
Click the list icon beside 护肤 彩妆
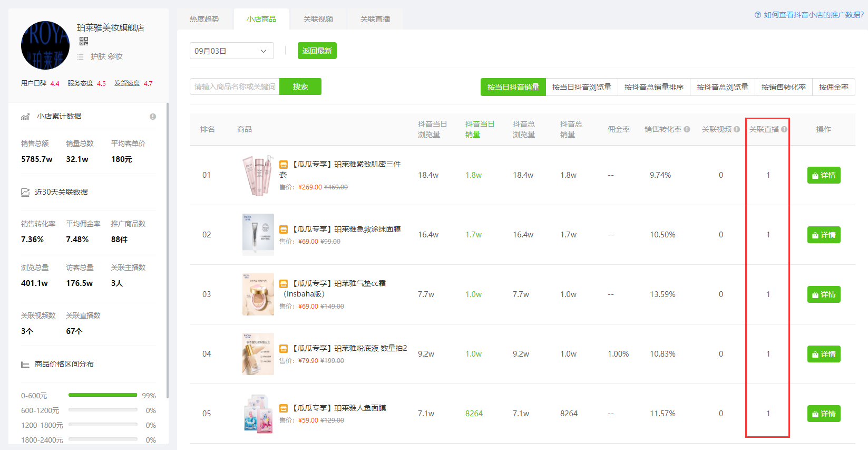coord(80,56)
